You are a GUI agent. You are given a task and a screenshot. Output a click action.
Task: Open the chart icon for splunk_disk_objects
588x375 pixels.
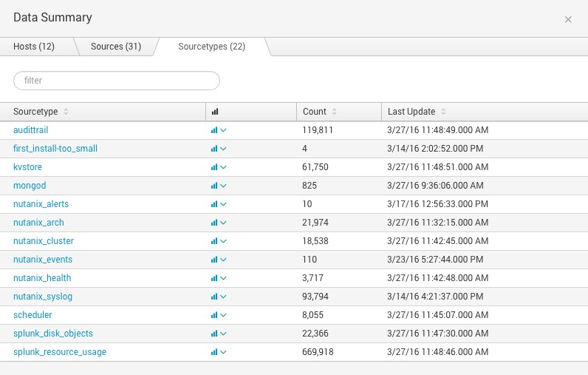[214, 334]
